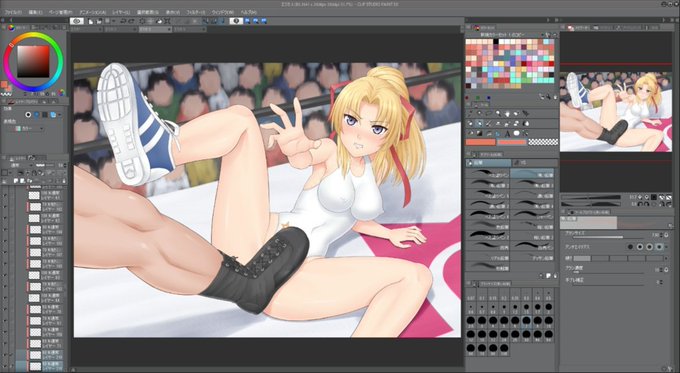The image size is (680, 373).
Task: Click the Border Effect circle icon in Layer Property
Action: tap(28, 115)
